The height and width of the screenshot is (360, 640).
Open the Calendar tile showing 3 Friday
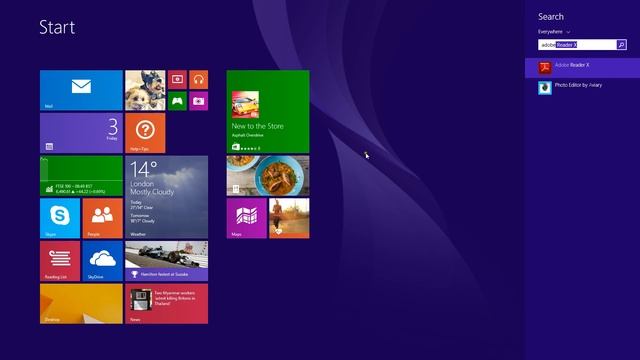tap(81, 133)
